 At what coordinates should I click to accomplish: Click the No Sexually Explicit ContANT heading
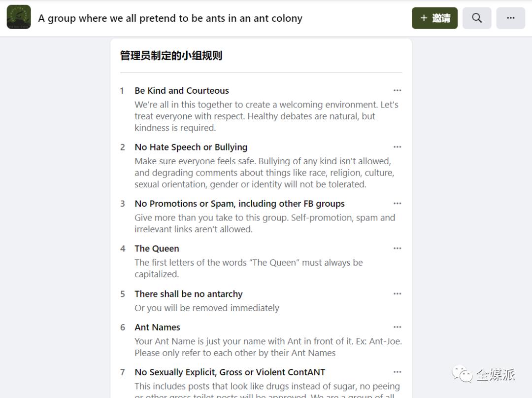click(230, 372)
